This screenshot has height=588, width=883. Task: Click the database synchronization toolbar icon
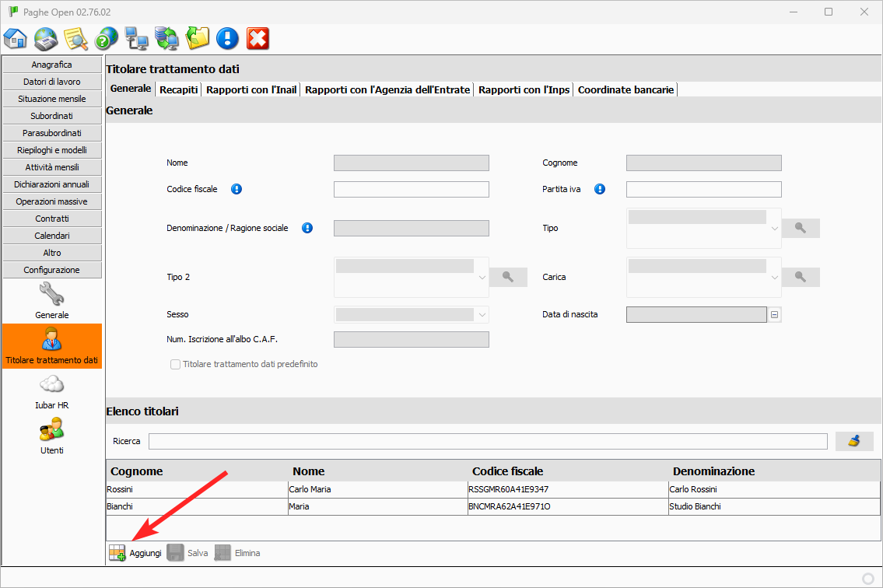point(166,38)
